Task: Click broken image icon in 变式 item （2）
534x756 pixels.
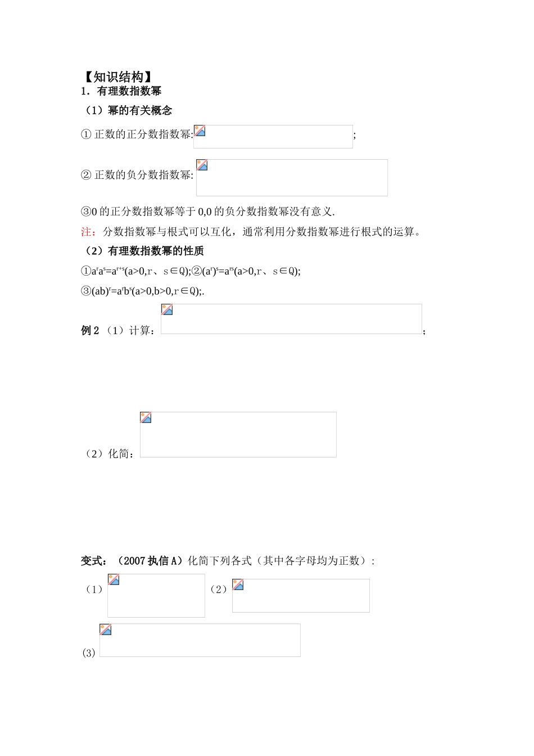Action: 238,585
